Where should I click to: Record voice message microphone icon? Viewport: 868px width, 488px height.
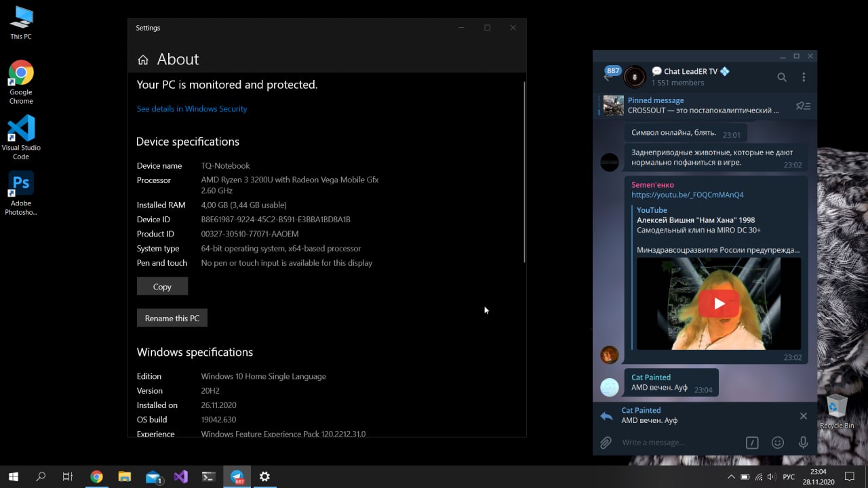803,443
